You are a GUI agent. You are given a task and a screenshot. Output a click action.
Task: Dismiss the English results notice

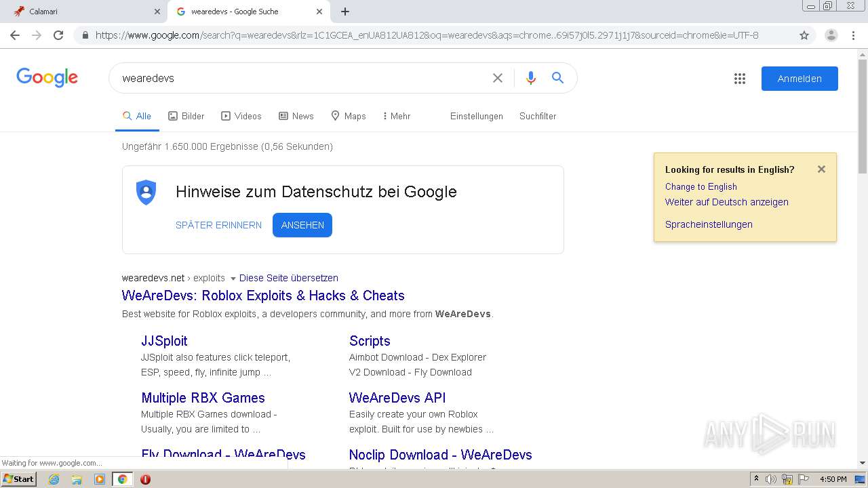[821, 169]
